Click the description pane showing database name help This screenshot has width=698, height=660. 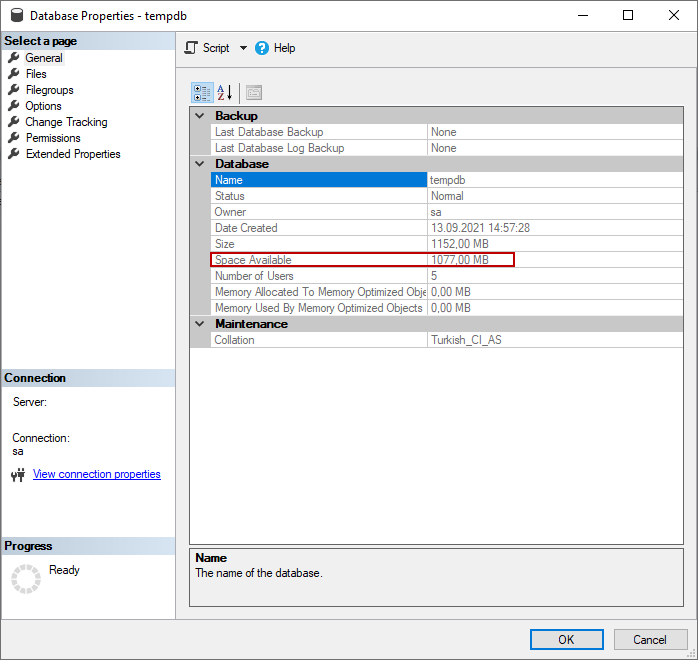pyautogui.click(x=436, y=577)
